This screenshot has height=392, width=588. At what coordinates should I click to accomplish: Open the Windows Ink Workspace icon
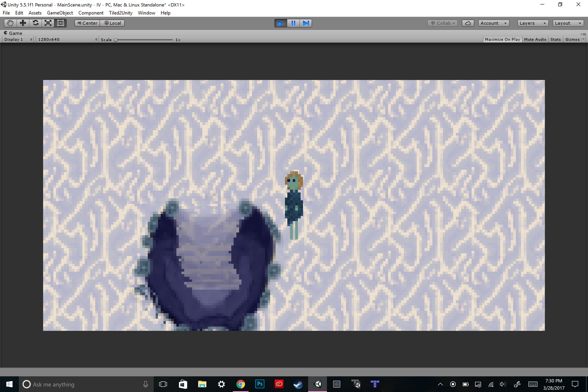click(517, 385)
